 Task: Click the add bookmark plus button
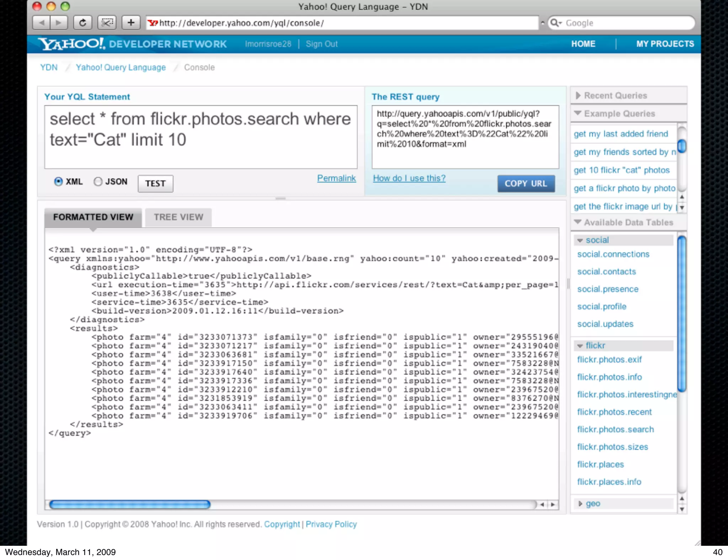click(x=131, y=23)
